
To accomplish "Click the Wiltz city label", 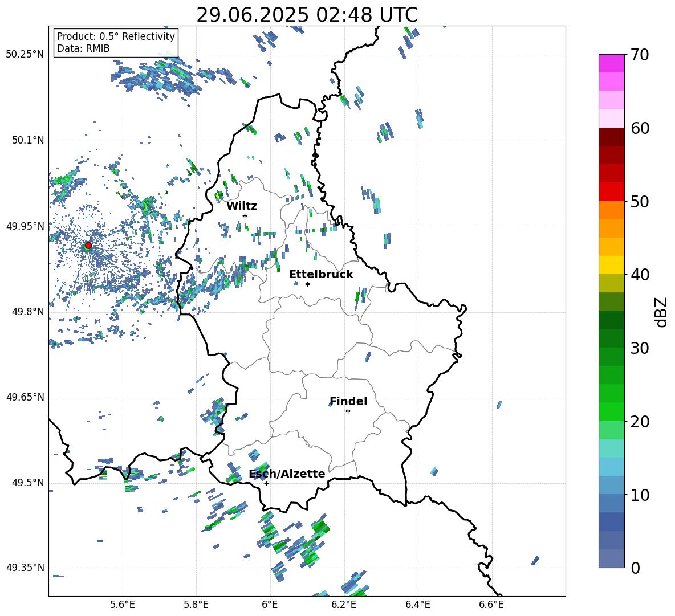I will [x=242, y=206].
